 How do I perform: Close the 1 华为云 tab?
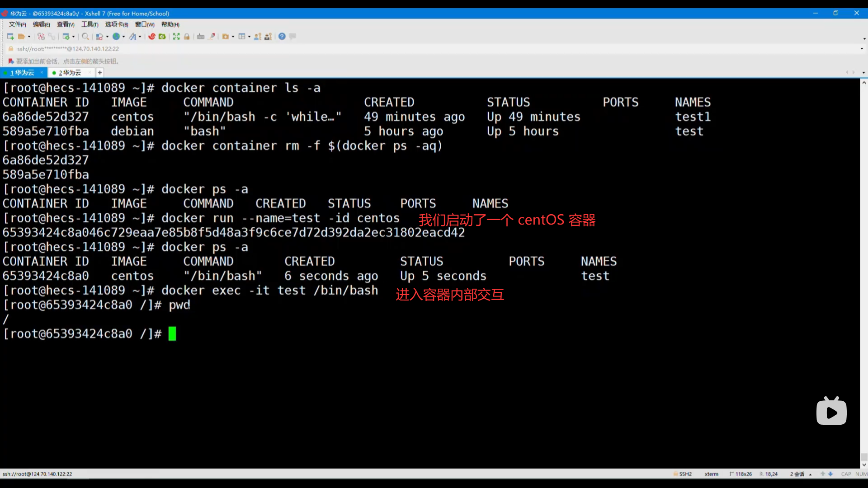[42, 72]
